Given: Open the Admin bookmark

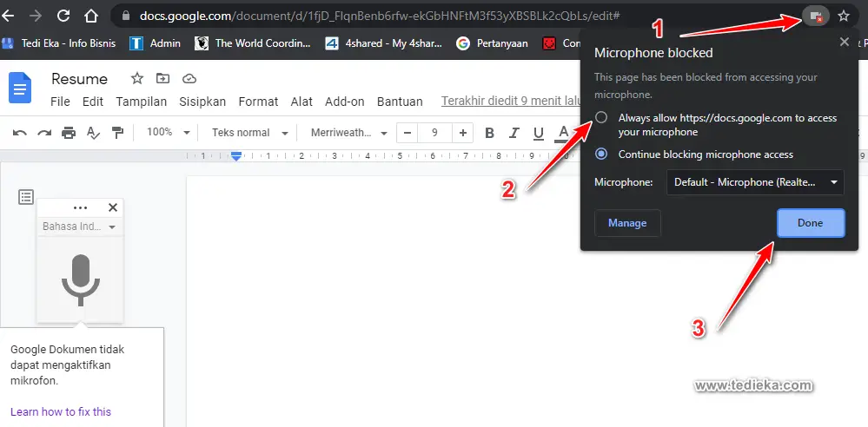Looking at the screenshot, I should point(155,43).
